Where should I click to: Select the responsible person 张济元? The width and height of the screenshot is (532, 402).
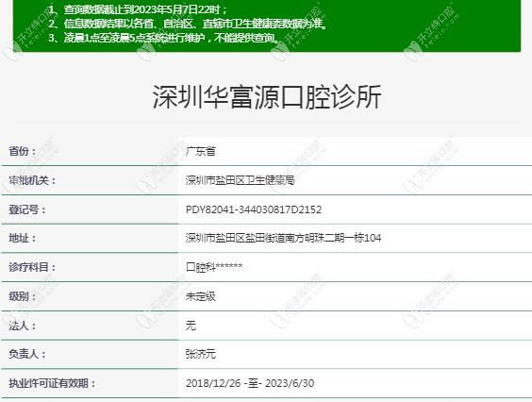[x=201, y=354]
